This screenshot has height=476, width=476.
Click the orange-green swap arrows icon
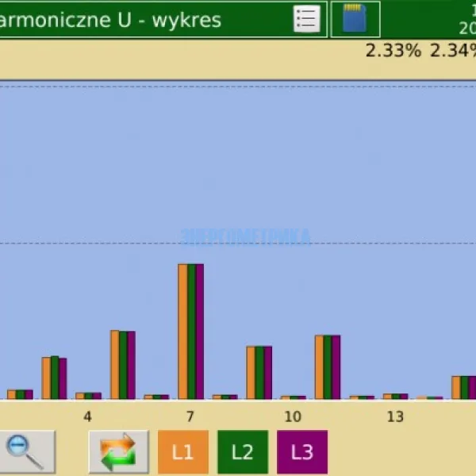tap(118, 451)
